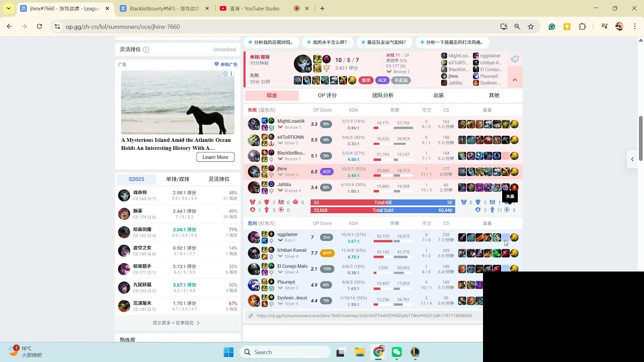
Task: Go back with browser back arrow
Action: coord(9,27)
